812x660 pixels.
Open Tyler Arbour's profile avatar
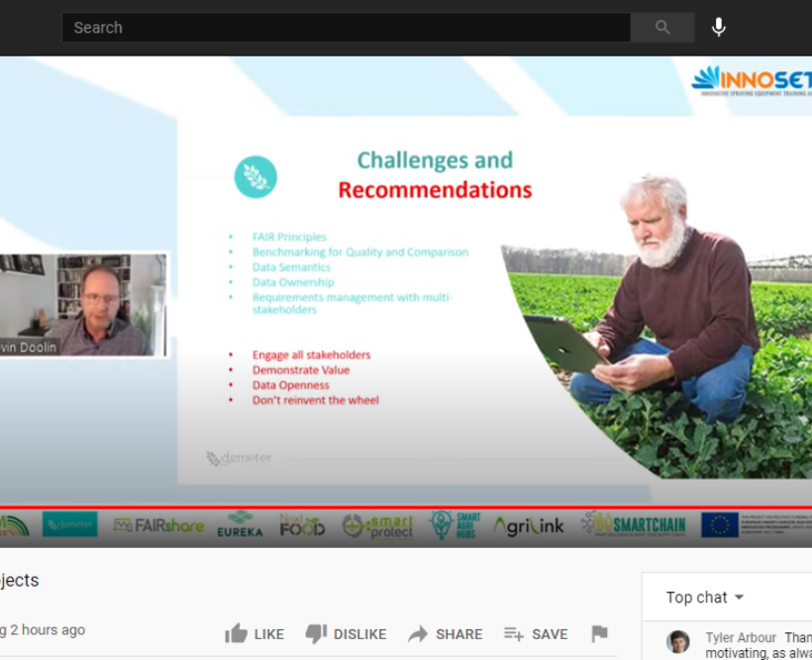click(x=678, y=641)
